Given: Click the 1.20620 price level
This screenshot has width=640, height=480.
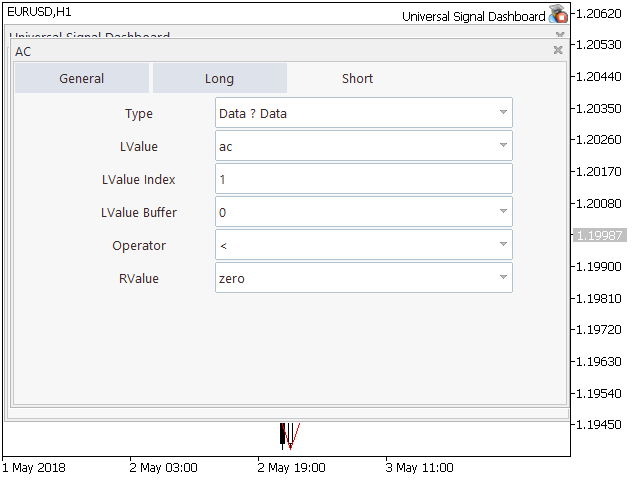Looking at the screenshot, I should pos(598,13).
